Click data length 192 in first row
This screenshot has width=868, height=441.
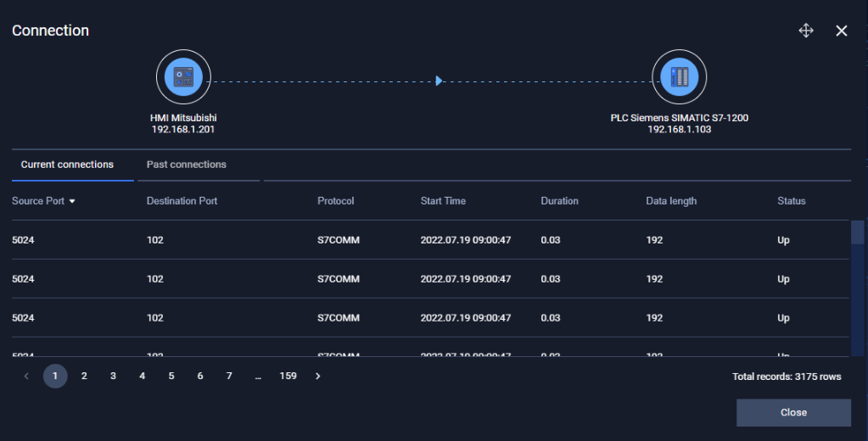[x=654, y=240]
